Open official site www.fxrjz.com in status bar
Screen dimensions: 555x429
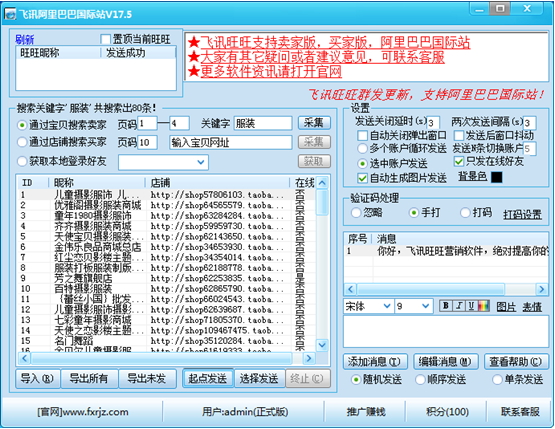click(x=83, y=412)
